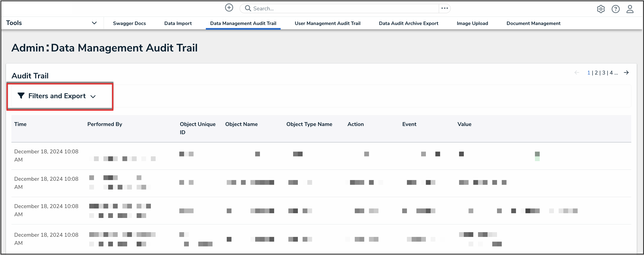
Task: Open the settings gear icon
Action: tap(600, 9)
